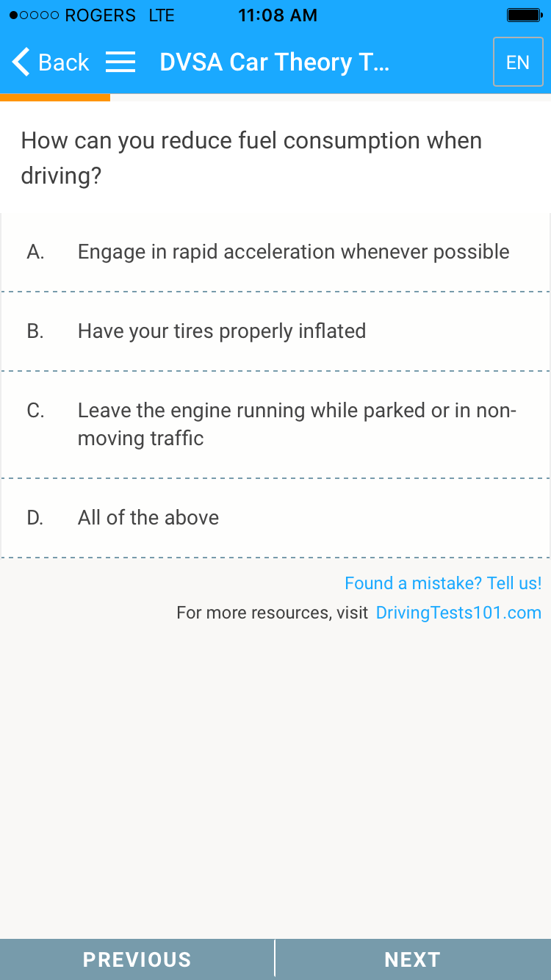Tap the battery status icon

[x=525, y=15]
